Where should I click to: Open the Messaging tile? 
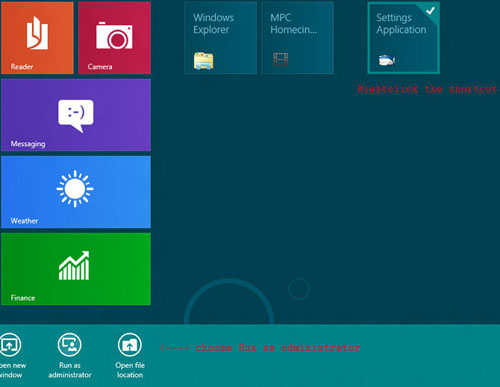pos(76,115)
